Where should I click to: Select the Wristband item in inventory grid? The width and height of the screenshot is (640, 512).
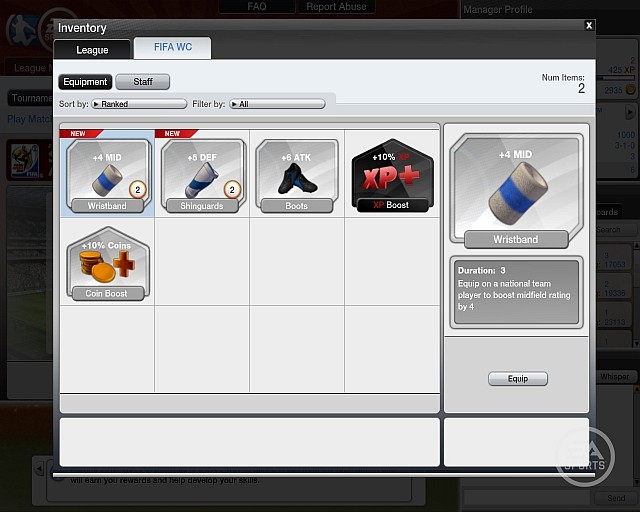pos(107,175)
